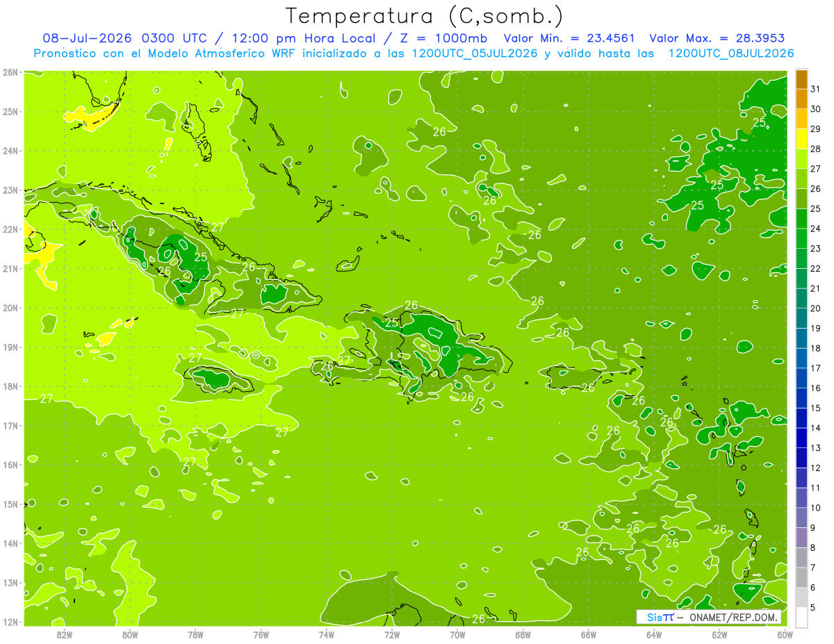Click the 80W longitude axis label
The image size is (834, 644).
(x=130, y=634)
